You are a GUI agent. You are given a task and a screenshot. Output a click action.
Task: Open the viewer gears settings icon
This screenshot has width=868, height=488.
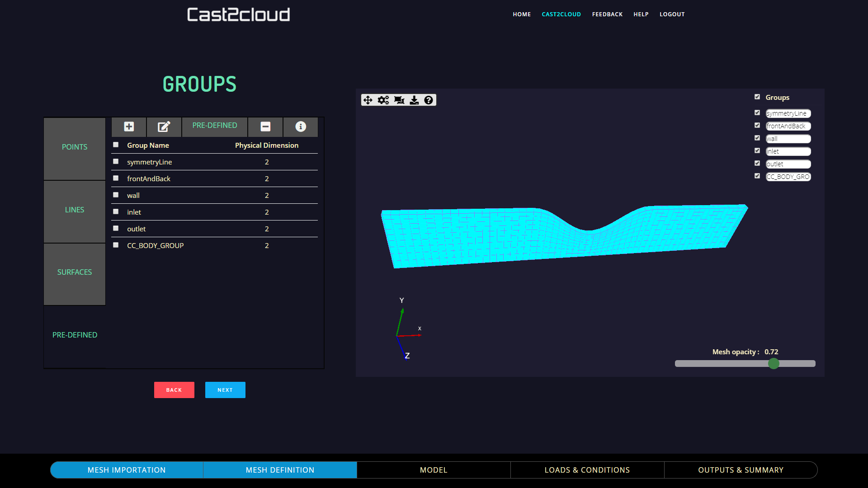pyautogui.click(x=383, y=100)
